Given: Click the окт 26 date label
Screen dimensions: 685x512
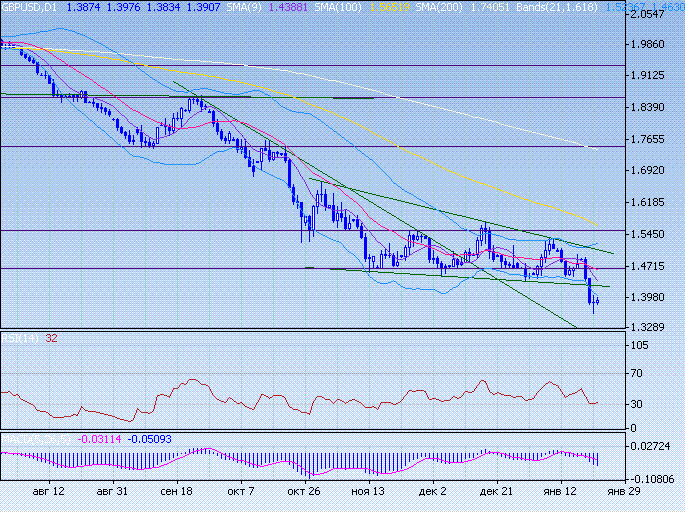Looking at the screenshot, I should [304, 492].
